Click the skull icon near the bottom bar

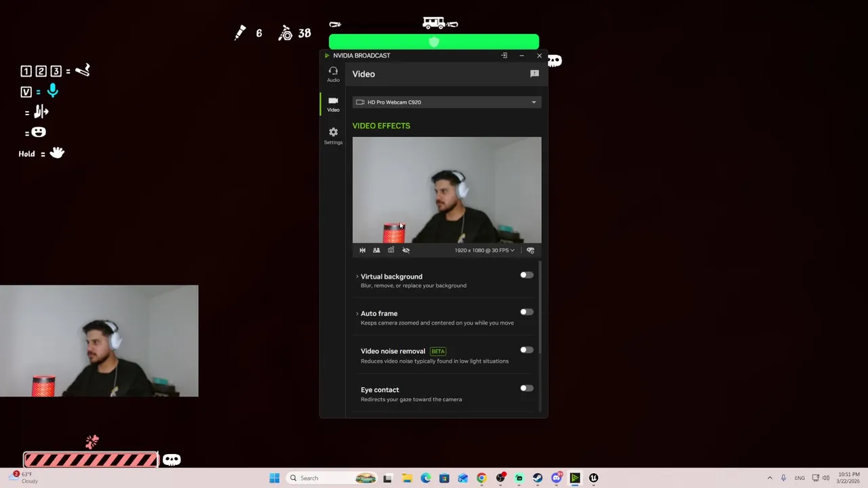pos(172,460)
